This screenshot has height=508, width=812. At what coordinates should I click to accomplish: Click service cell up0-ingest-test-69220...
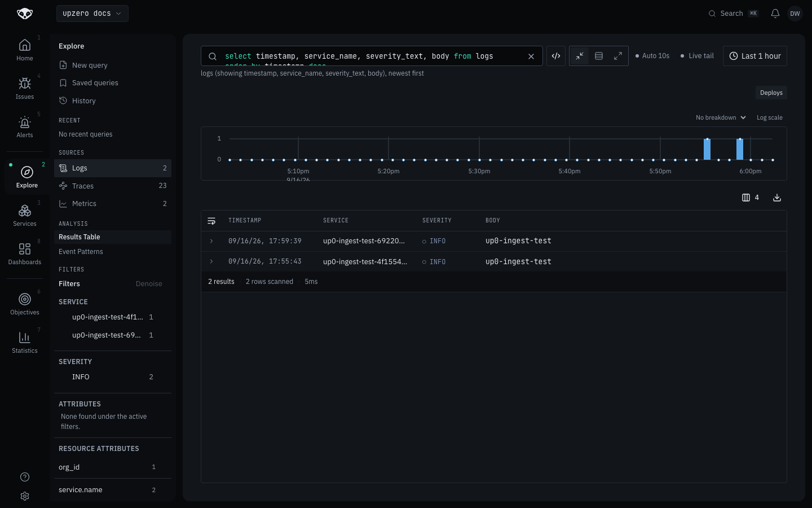(364, 241)
